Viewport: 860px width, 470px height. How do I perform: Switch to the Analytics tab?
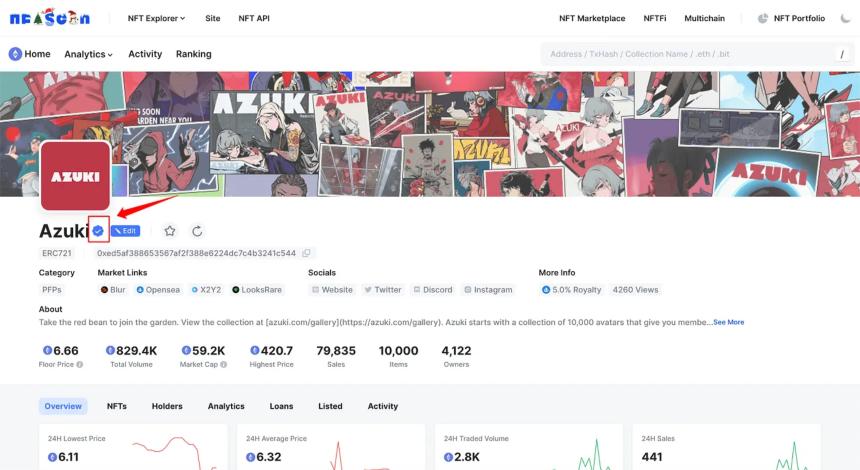[226, 406]
